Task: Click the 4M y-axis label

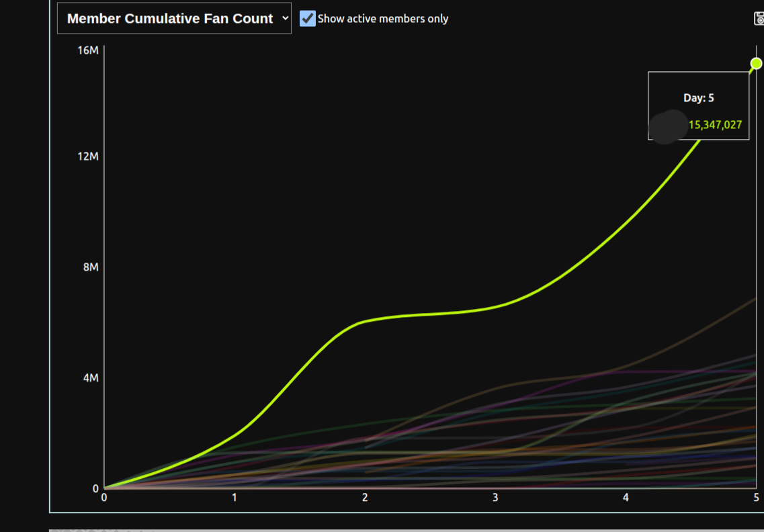Action: point(91,378)
